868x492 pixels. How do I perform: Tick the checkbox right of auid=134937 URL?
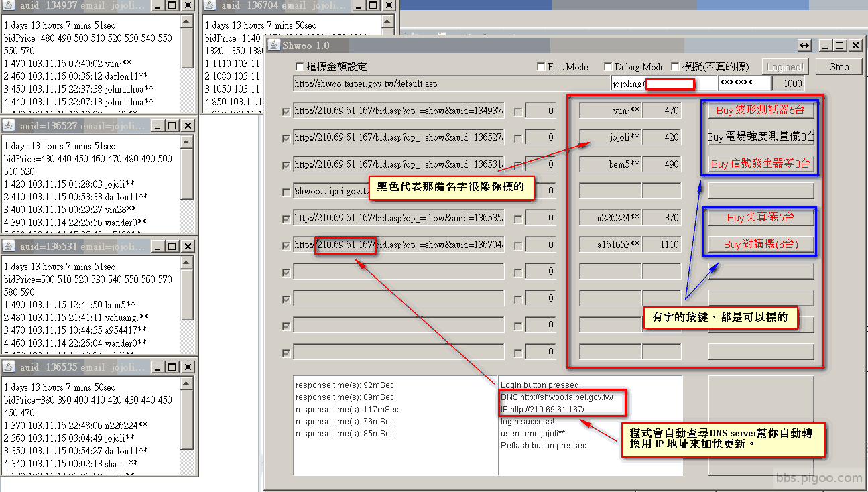(x=517, y=111)
